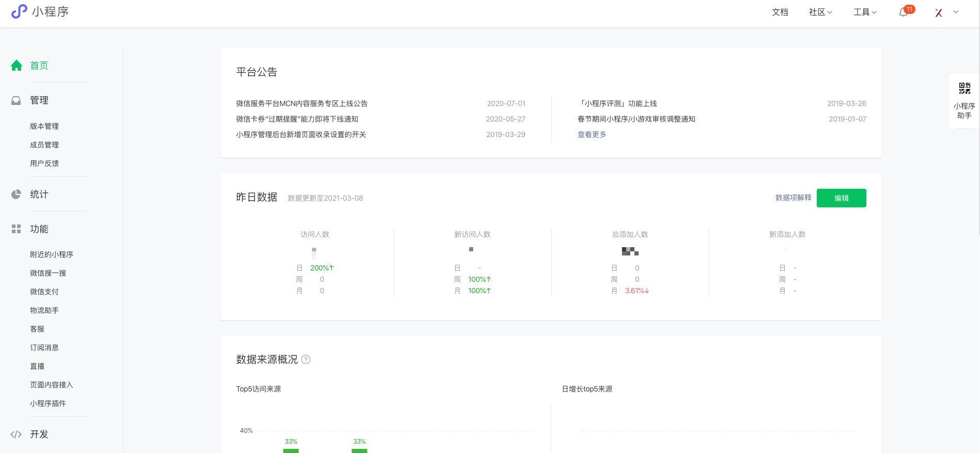Image resolution: width=980 pixels, height=453 pixels.
Task: Open 微信服务平台MCN内容服务专区上线公告 announcement
Action: [302, 103]
